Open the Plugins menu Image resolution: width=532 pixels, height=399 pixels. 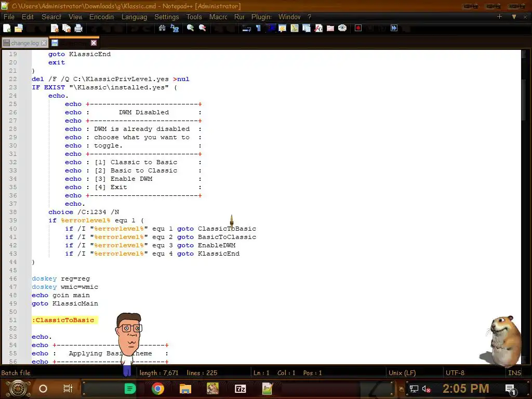coord(261,17)
